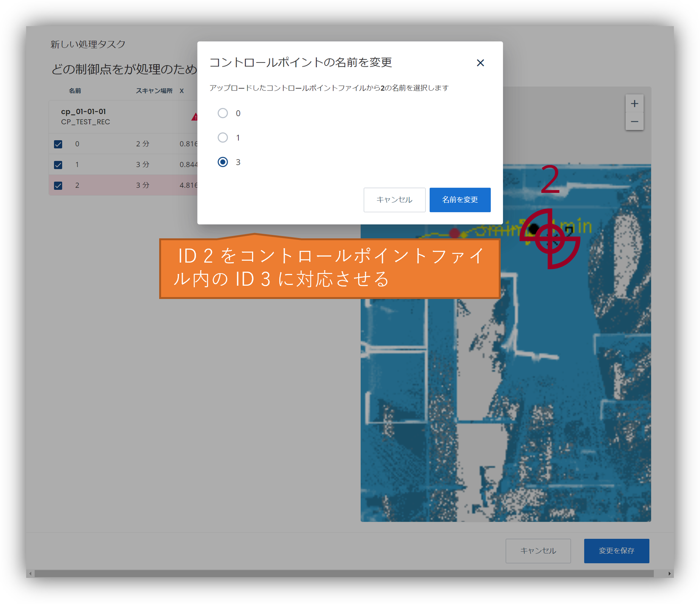Select radio option 1
The image size is (700, 604).
click(x=223, y=138)
